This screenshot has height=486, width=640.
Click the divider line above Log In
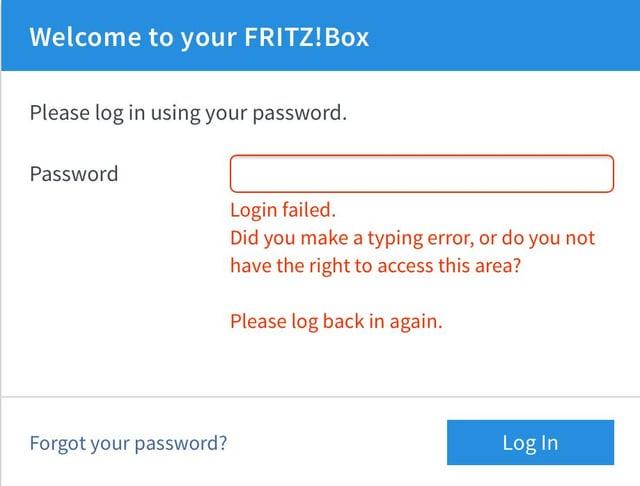coord(320,397)
